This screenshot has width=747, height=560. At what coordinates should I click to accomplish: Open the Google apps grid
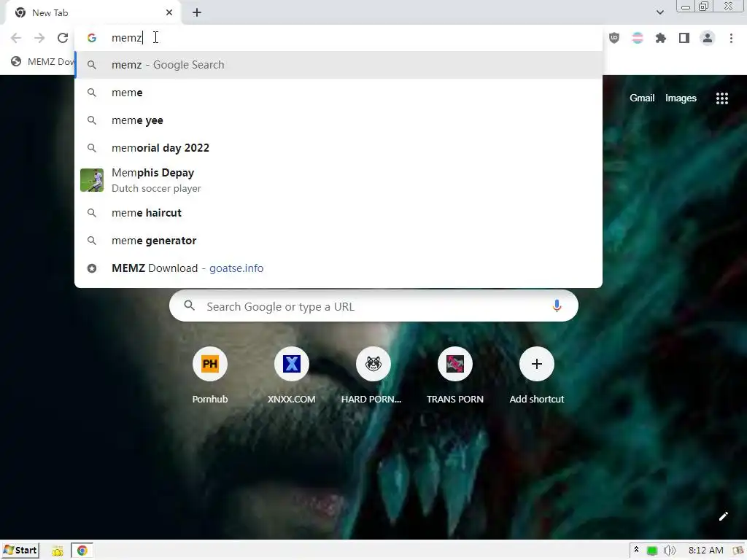722,98
